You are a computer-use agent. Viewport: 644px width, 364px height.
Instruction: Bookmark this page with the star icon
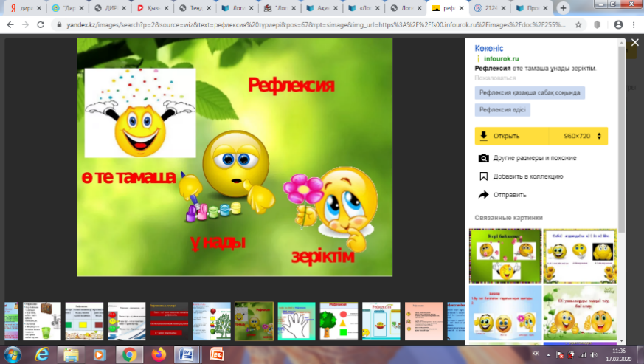[578, 24]
